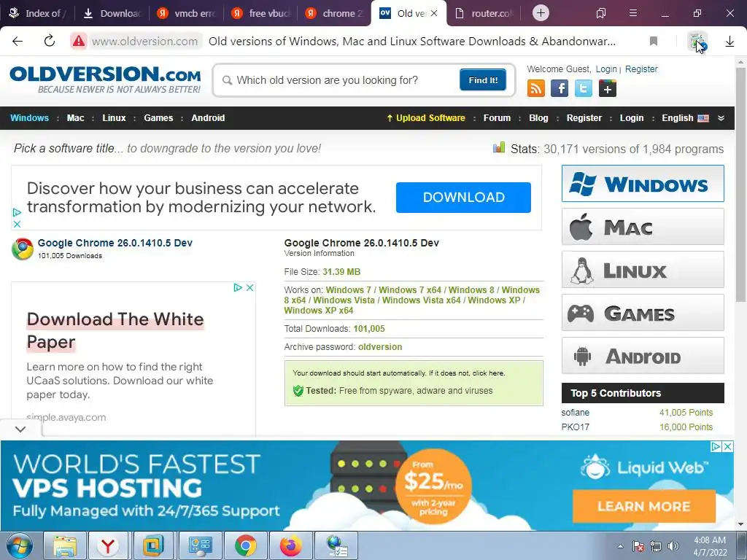Click the download 'click here' link
Viewport: 747px width, 560px height.
(488, 373)
